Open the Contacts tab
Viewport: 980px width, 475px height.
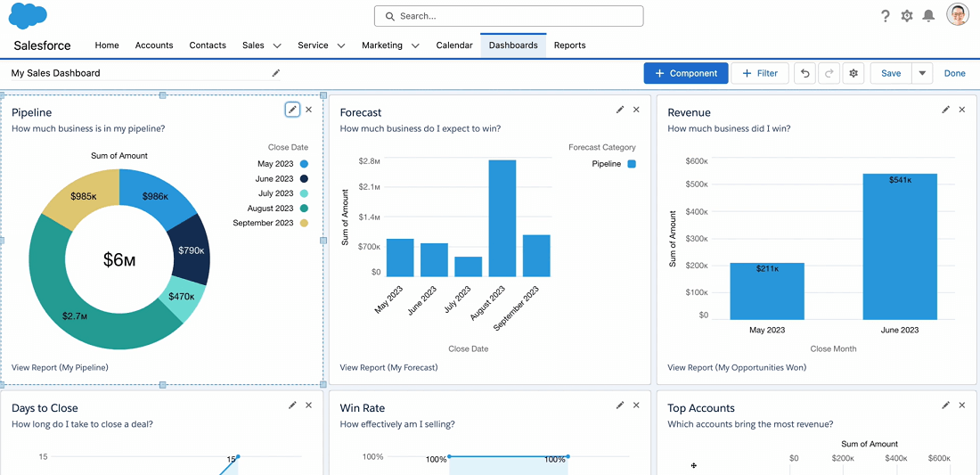tap(208, 45)
